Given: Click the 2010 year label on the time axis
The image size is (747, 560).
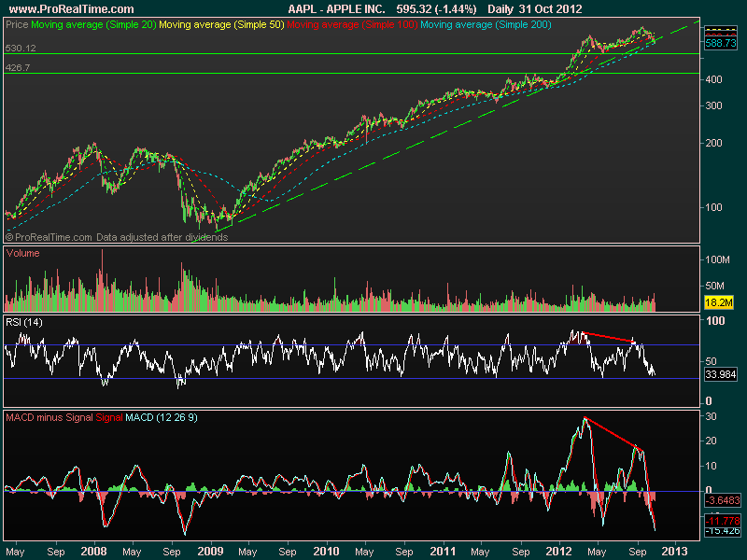Looking at the screenshot, I should [x=326, y=552].
